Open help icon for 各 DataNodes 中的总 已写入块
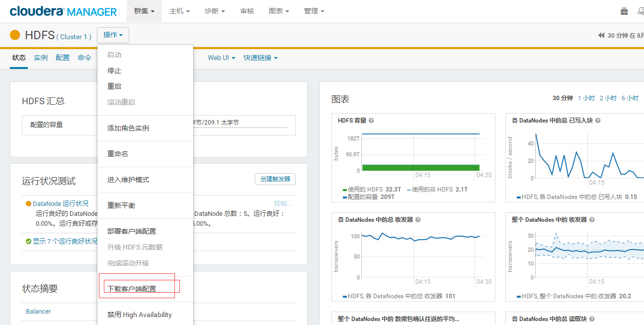 click(x=598, y=121)
